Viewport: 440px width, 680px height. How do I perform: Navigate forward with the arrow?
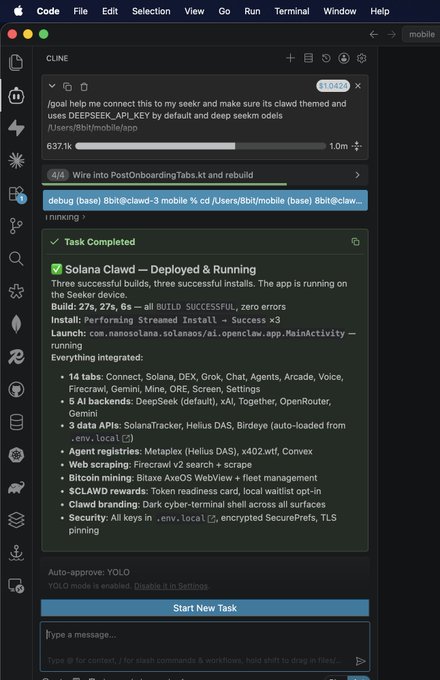(391, 34)
